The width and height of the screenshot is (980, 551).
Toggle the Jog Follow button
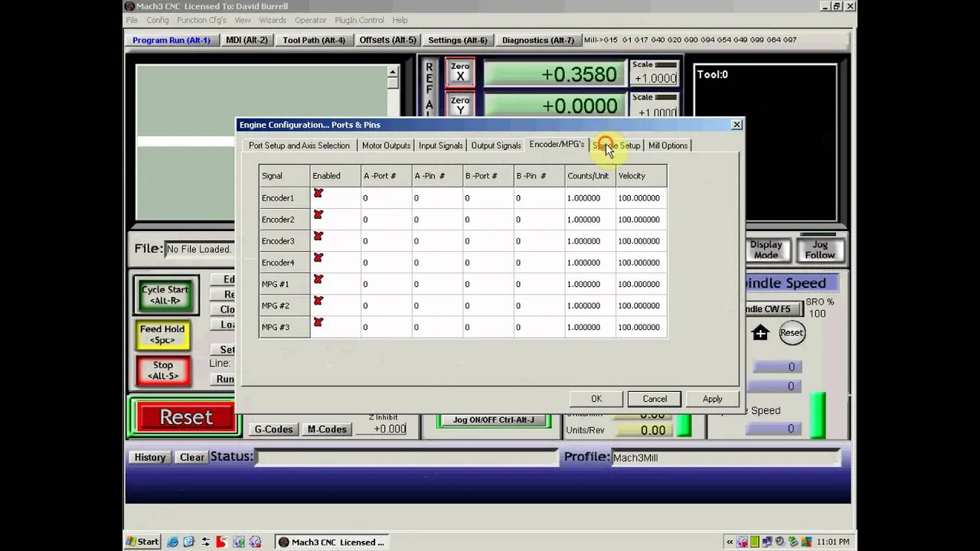click(820, 250)
